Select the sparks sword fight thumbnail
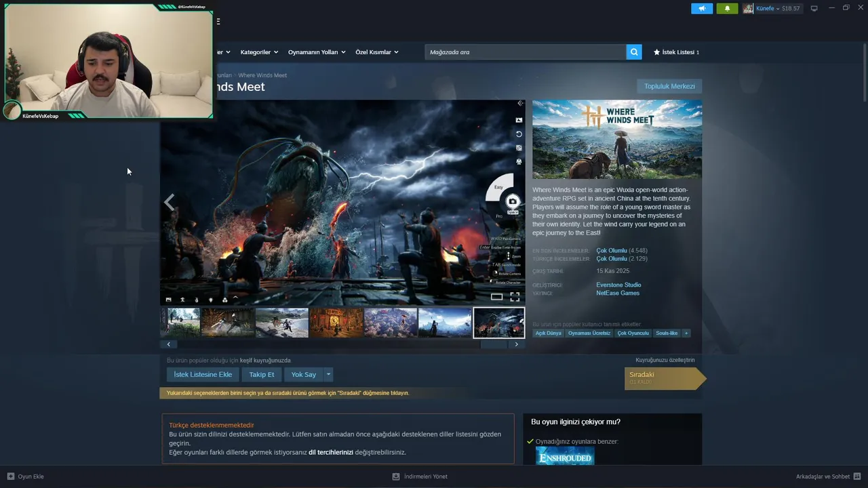This screenshot has height=488, width=868. pos(228,323)
